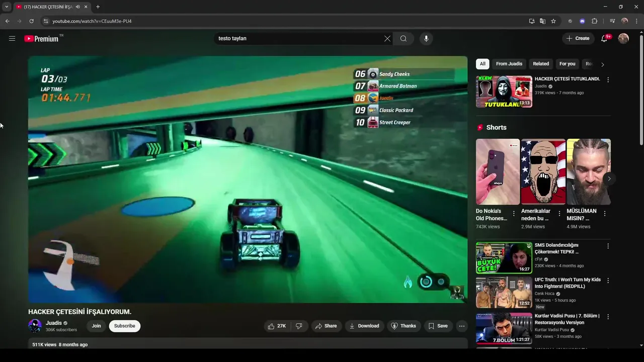Close the HACKER ÇETESİNİ İFŞA tab
The image size is (644, 362).
86,7
